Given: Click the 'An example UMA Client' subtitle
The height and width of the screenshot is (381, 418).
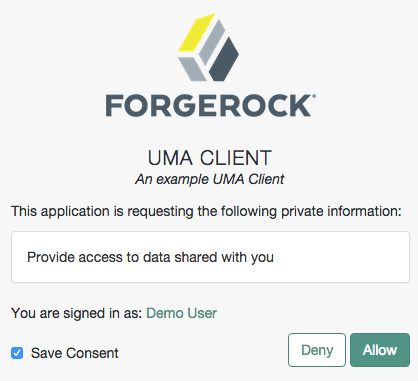Looking at the screenshot, I should pyautogui.click(x=209, y=179).
